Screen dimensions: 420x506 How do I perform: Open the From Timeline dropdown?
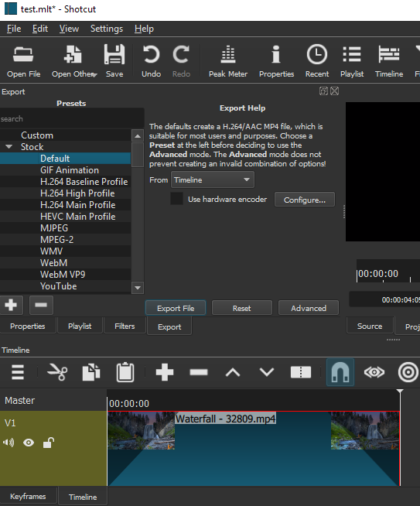pos(212,179)
